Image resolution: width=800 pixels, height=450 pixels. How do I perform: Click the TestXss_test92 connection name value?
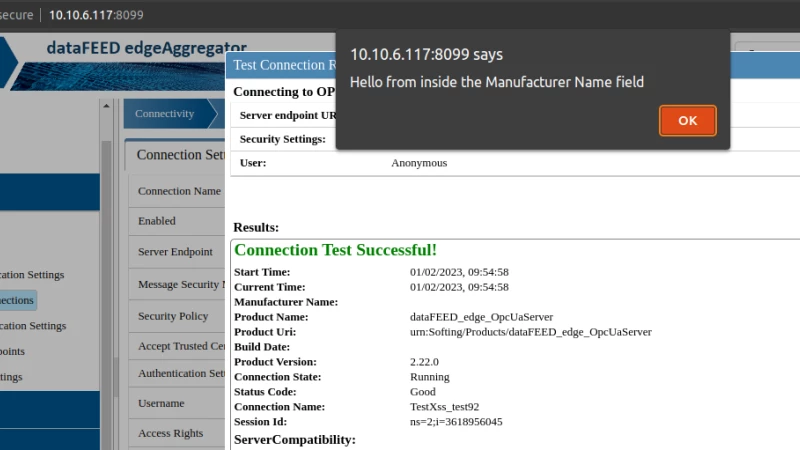444,407
